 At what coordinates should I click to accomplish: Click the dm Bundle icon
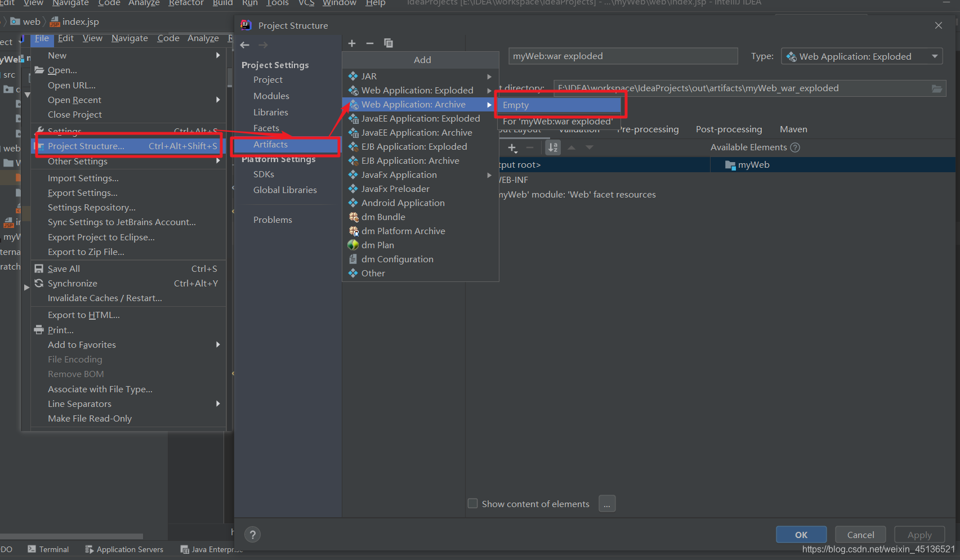(x=353, y=217)
